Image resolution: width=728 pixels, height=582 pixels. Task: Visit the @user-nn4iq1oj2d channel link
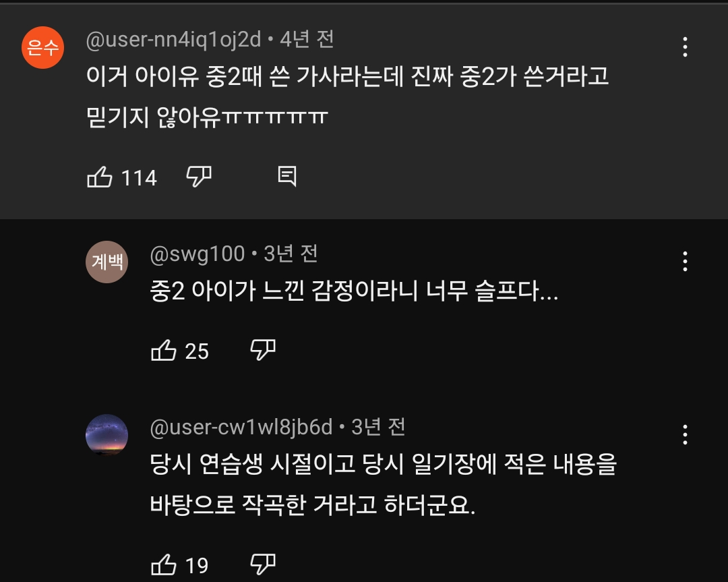(173, 40)
